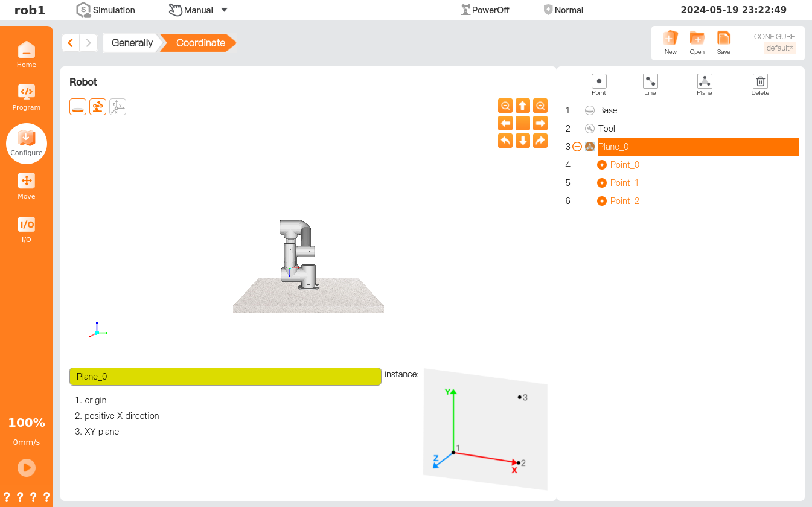Viewport: 812px width, 507px height.
Task: Zoom out the 3D robot view
Action: click(x=505, y=106)
